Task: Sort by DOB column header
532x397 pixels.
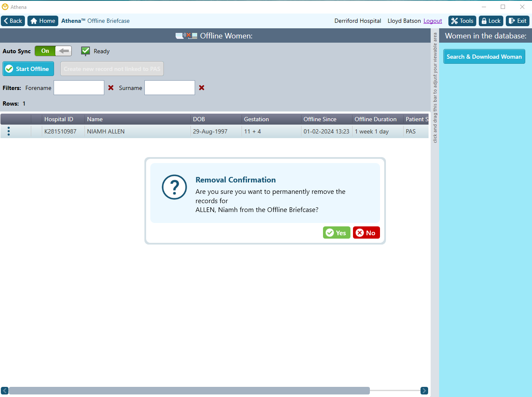Action: coord(216,119)
